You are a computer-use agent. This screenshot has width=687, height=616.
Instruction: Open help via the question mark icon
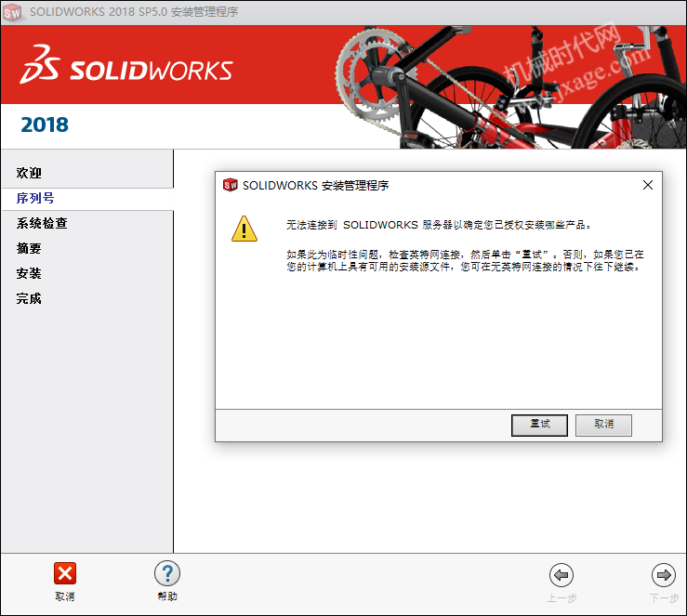(167, 573)
